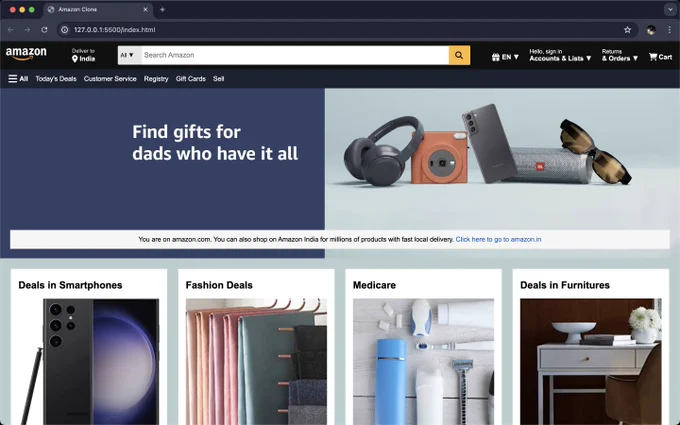
Task: Go forward with the browser forward arrow
Action: click(x=27, y=29)
